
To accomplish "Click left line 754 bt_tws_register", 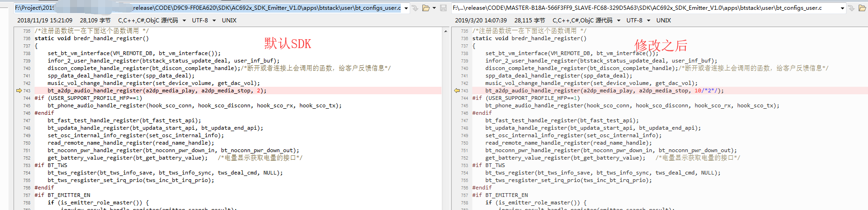I will click(x=165, y=173).
